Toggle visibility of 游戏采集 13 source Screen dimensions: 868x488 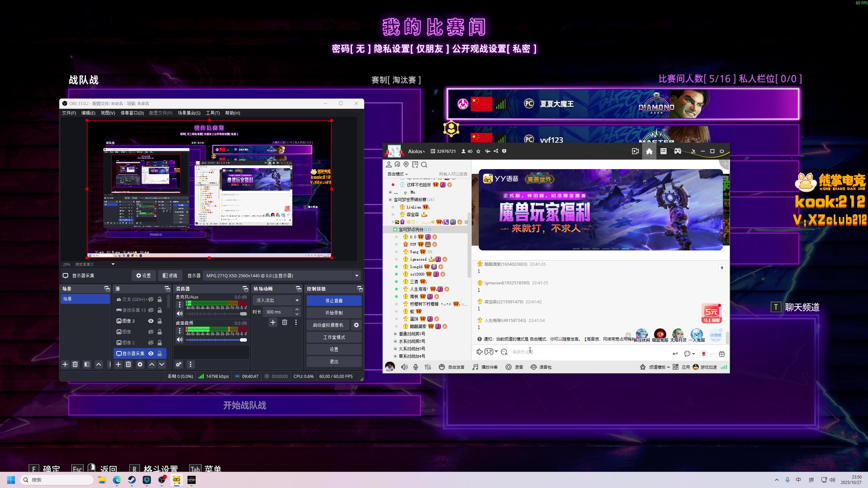tap(151, 310)
